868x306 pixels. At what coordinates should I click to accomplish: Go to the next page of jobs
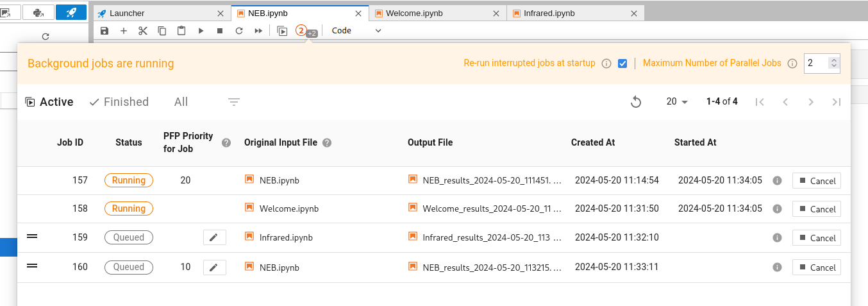811,102
